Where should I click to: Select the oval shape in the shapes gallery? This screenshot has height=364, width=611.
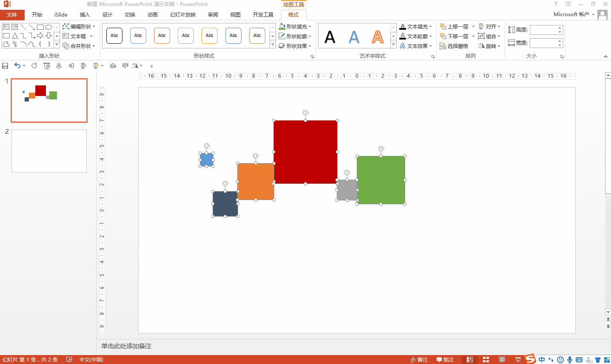point(49,27)
